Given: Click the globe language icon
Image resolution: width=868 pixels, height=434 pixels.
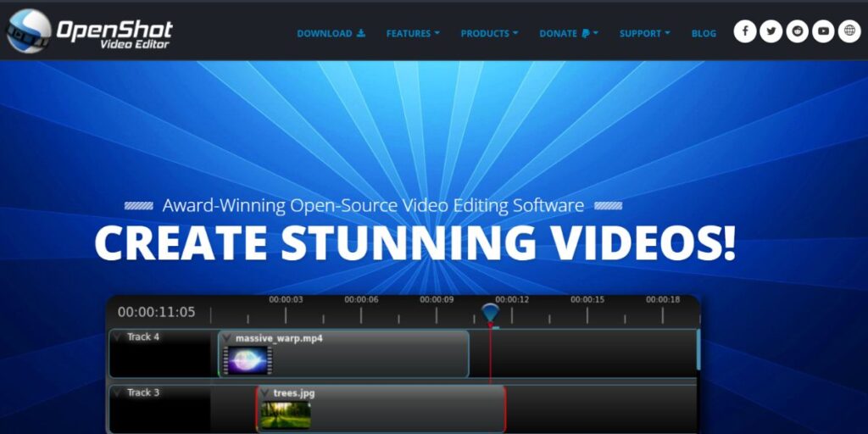Looking at the screenshot, I should 849,31.
